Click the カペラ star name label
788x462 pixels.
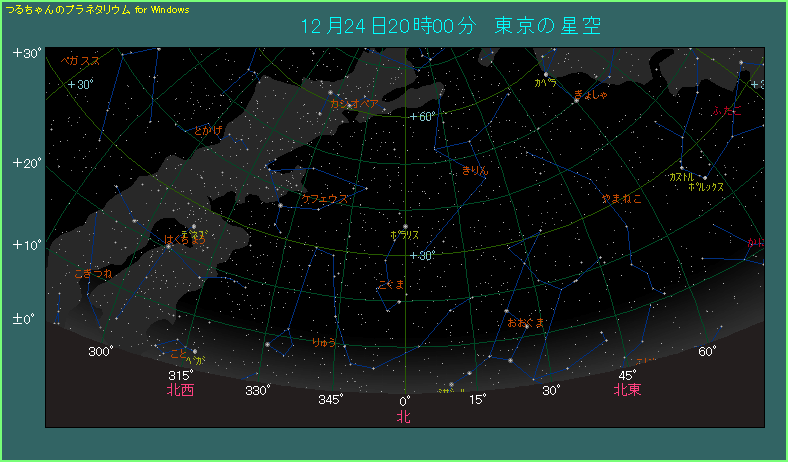[x=546, y=83]
